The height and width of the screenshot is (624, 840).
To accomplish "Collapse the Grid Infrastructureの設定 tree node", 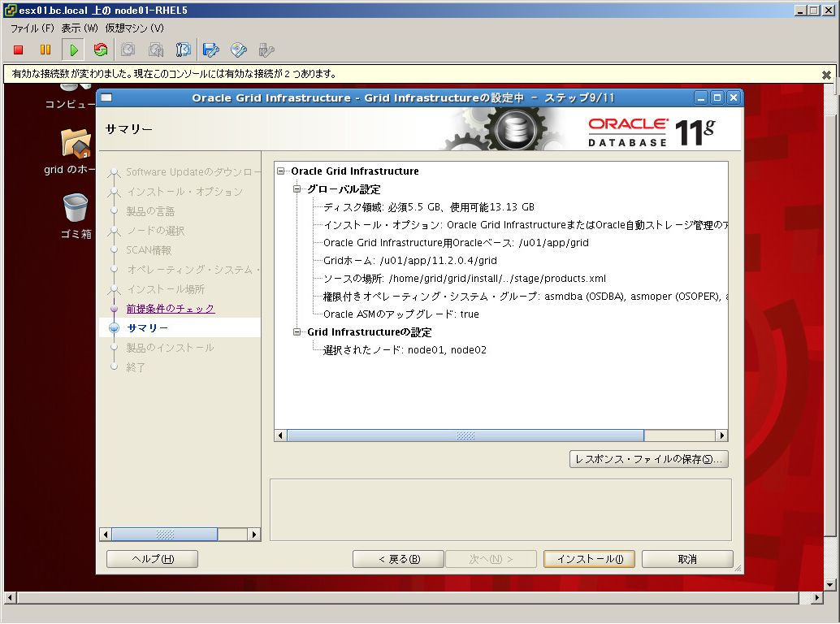I will point(297,331).
